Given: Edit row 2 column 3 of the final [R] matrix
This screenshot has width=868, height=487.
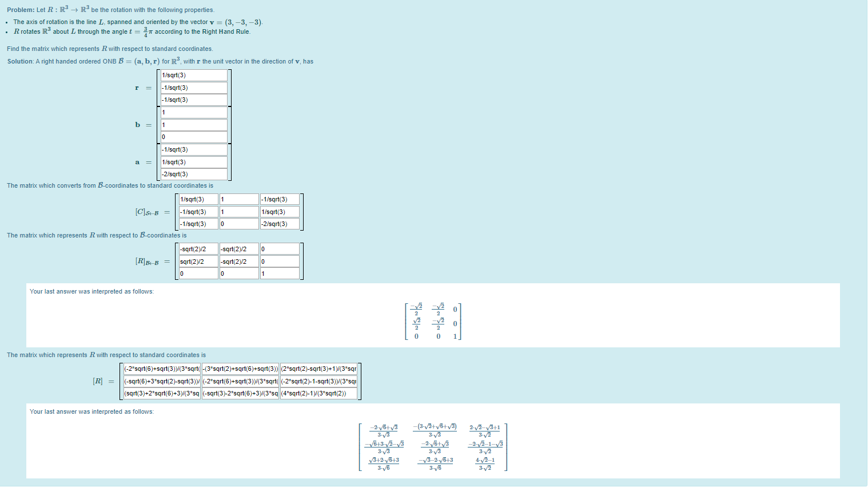Looking at the screenshot, I should pyautogui.click(x=318, y=381).
